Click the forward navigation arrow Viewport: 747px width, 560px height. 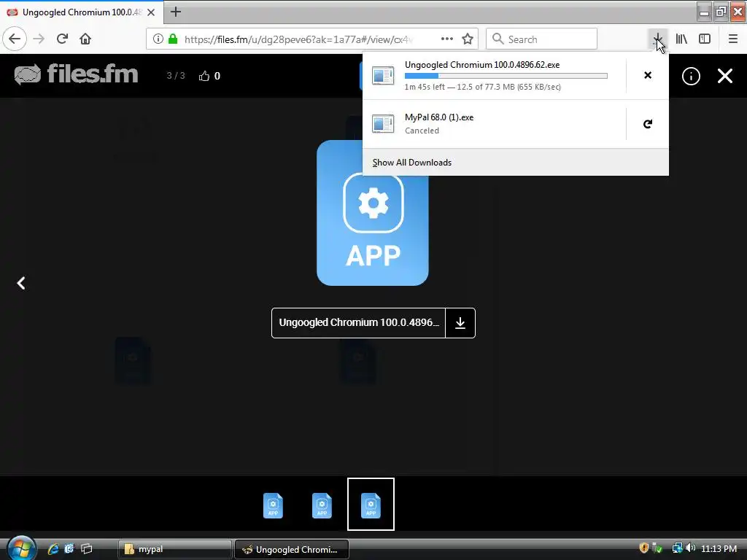pos(39,39)
